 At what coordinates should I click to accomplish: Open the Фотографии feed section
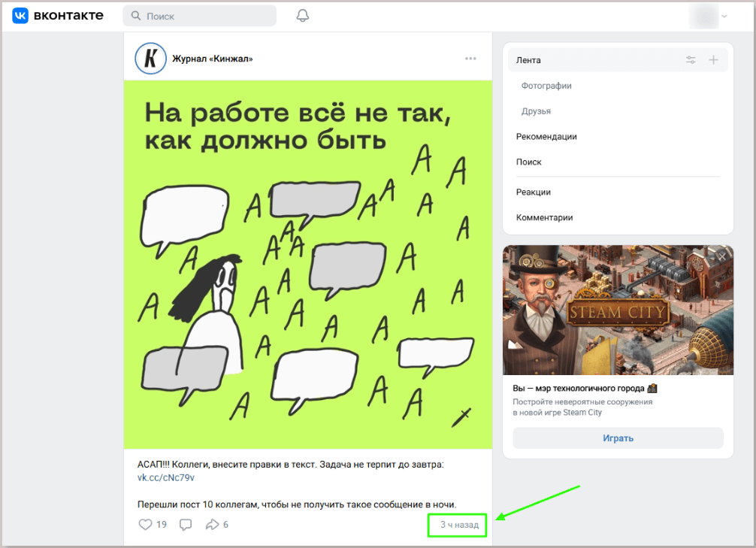pyautogui.click(x=546, y=86)
